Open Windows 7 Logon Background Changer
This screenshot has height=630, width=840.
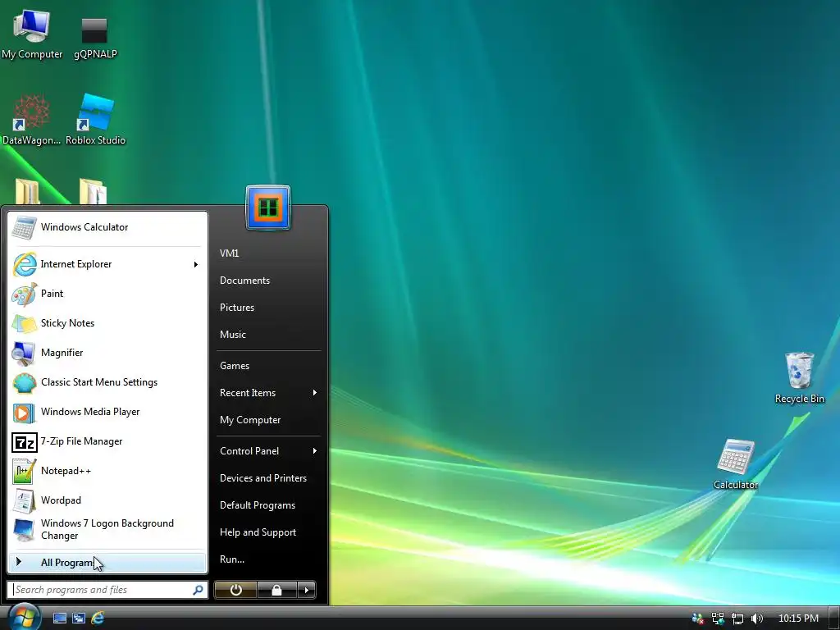pyautogui.click(x=107, y=529)
